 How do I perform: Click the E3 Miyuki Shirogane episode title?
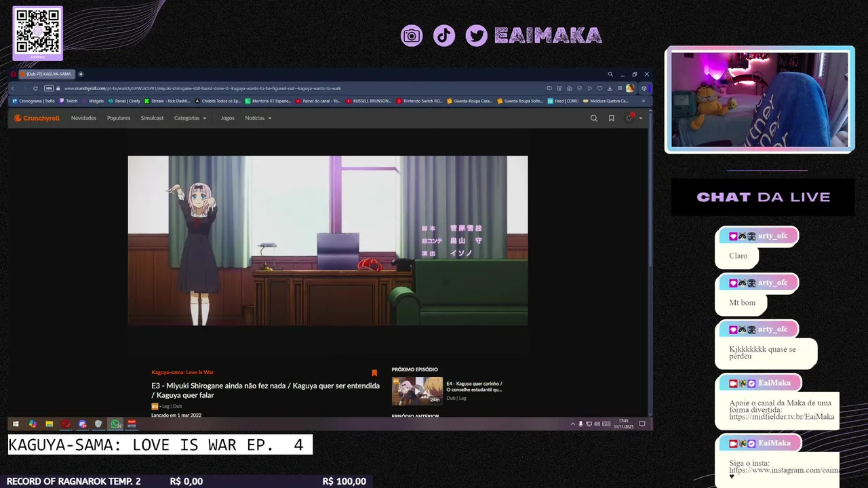265,390
